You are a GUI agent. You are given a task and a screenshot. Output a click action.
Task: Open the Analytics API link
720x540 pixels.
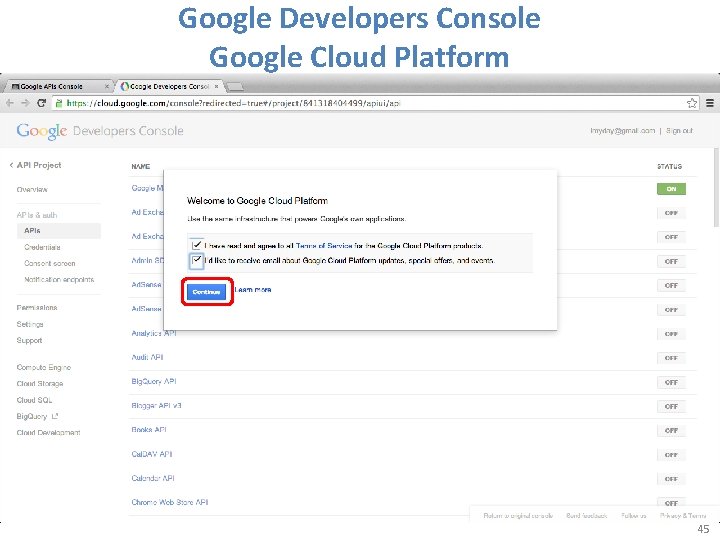pos(154,333)
